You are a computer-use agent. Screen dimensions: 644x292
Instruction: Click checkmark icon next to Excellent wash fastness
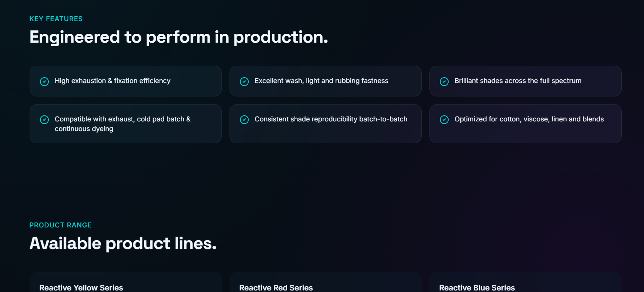pos(244,81)
